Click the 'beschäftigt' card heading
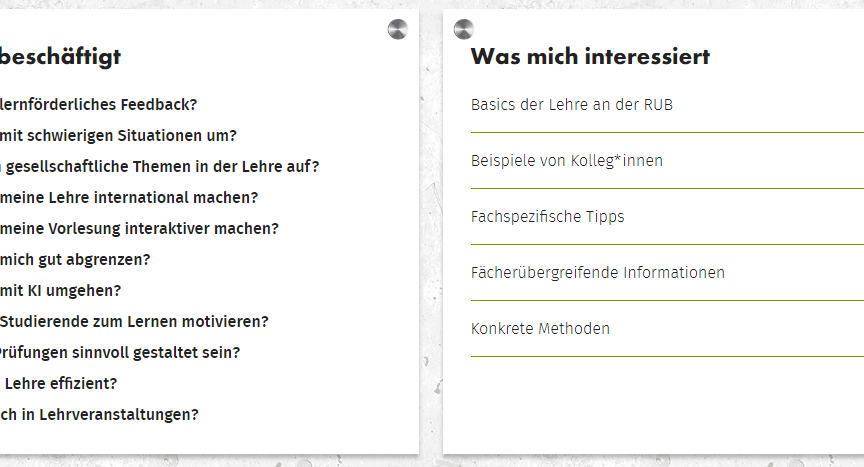This screenshot has width=864, height=467. click(x=61, y=57)
